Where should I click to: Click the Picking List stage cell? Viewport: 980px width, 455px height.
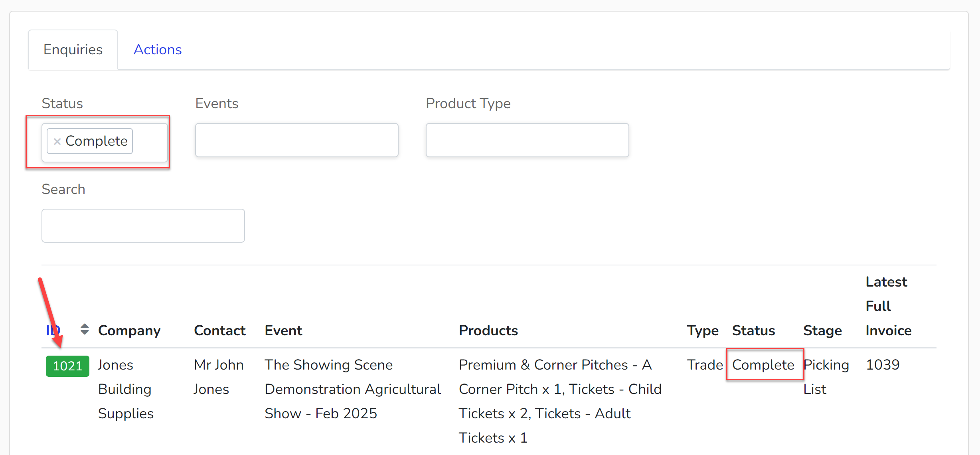tap(826, 377)
